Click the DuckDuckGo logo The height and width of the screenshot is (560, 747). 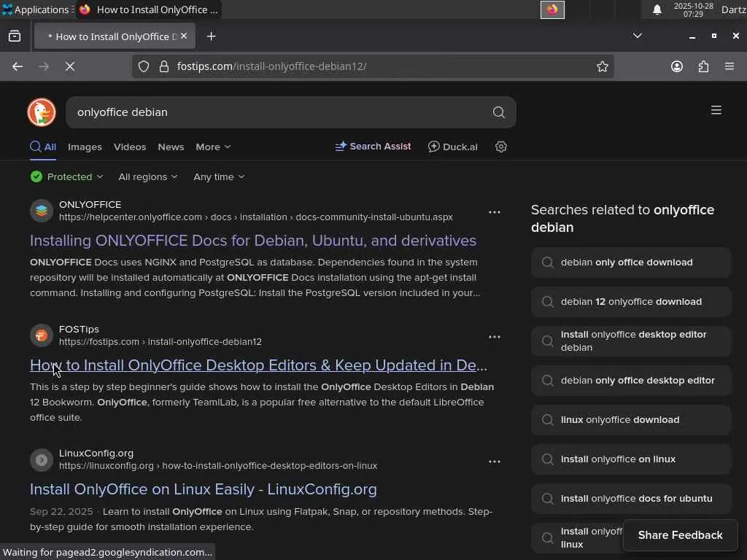point(42,112)
